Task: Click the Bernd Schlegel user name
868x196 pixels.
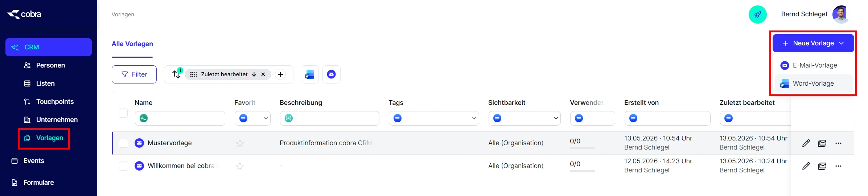Action: click(x=804, y=14)
